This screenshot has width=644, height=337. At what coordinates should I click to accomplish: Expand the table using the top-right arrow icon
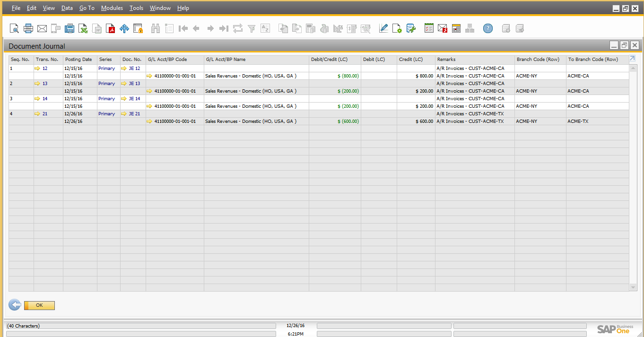[633, 59]
